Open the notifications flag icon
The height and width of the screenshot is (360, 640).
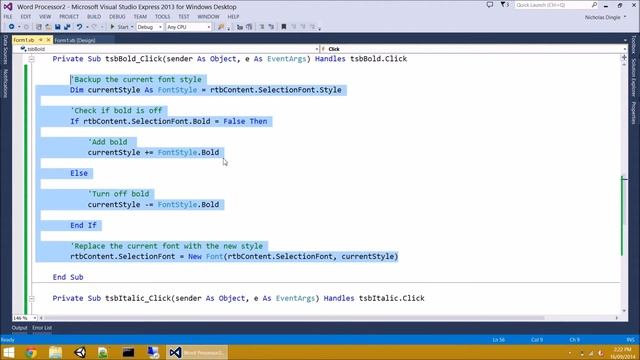(504, 5)
